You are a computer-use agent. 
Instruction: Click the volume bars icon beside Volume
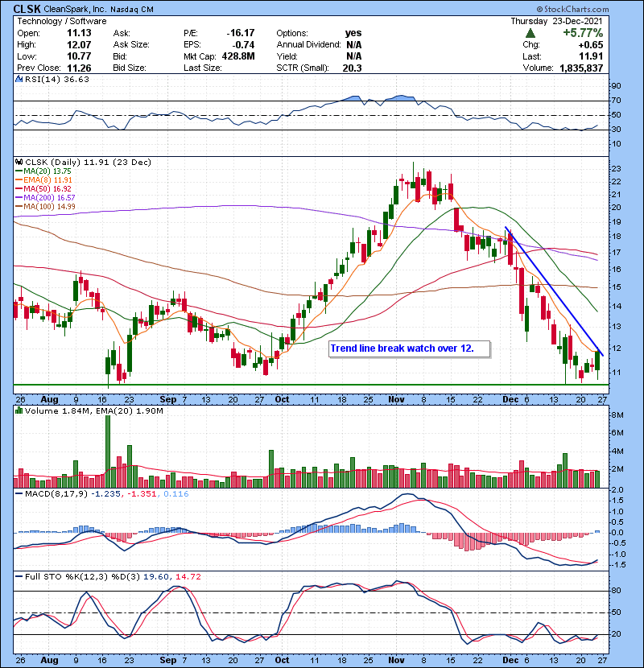click(x=19, y=410)
